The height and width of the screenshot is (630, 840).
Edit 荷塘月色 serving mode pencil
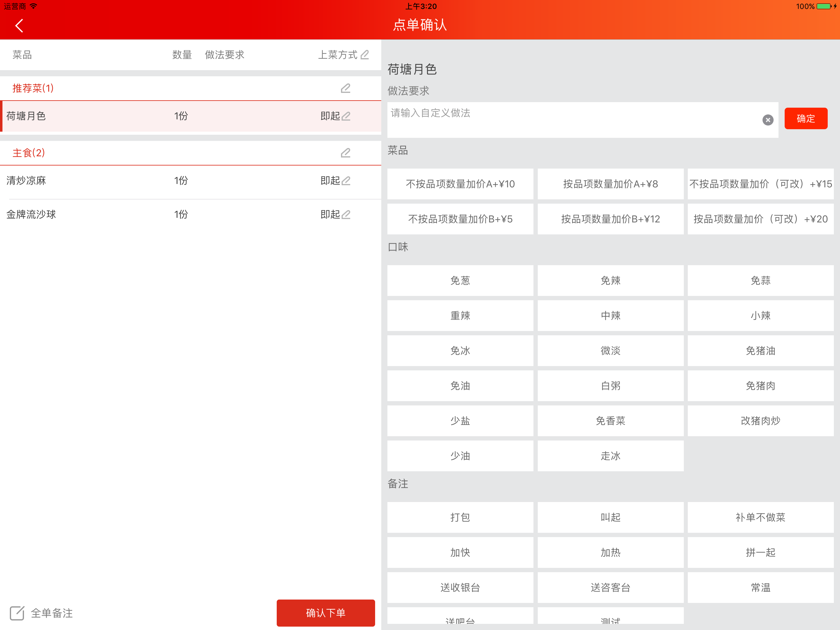coord(346,116)
